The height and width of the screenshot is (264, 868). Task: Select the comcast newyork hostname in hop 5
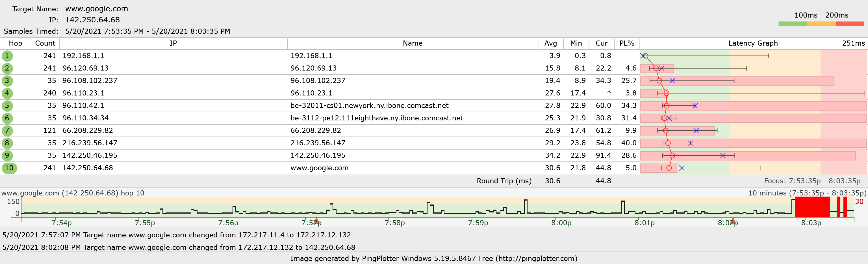coord(369,106)
